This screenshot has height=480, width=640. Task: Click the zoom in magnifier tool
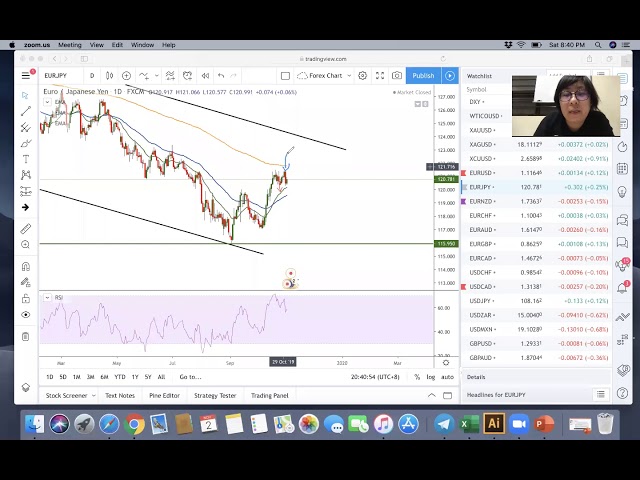click(25, 244)
